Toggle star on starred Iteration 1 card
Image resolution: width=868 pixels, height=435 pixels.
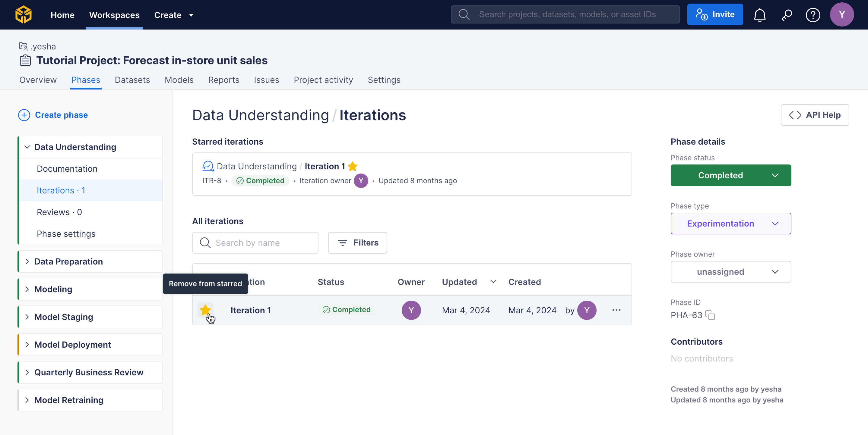point(353,166)
